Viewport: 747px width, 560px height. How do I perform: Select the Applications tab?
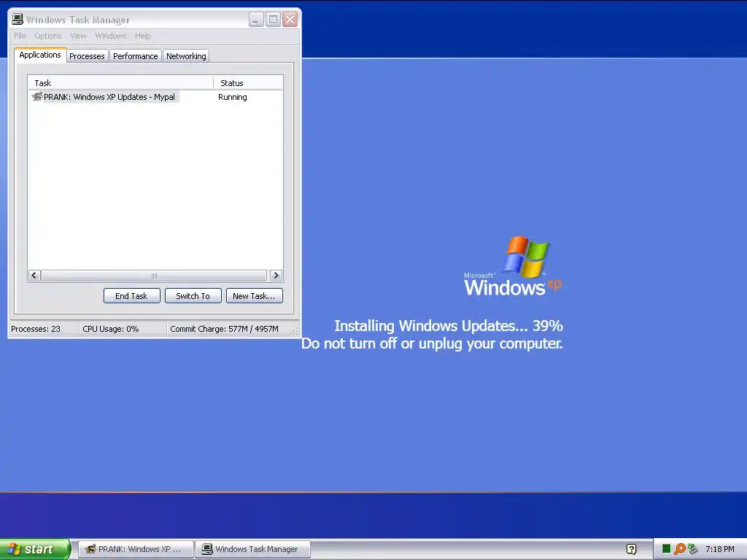pyautogui.click(x=40, y=55)
